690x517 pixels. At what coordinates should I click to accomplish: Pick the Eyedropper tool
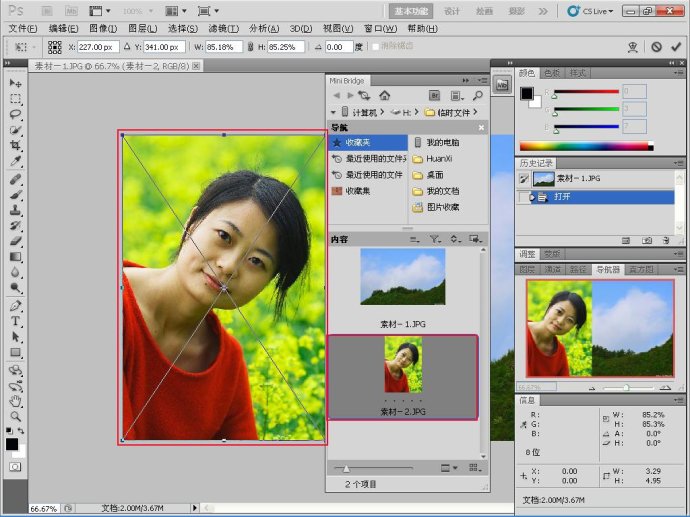[16, 162]
